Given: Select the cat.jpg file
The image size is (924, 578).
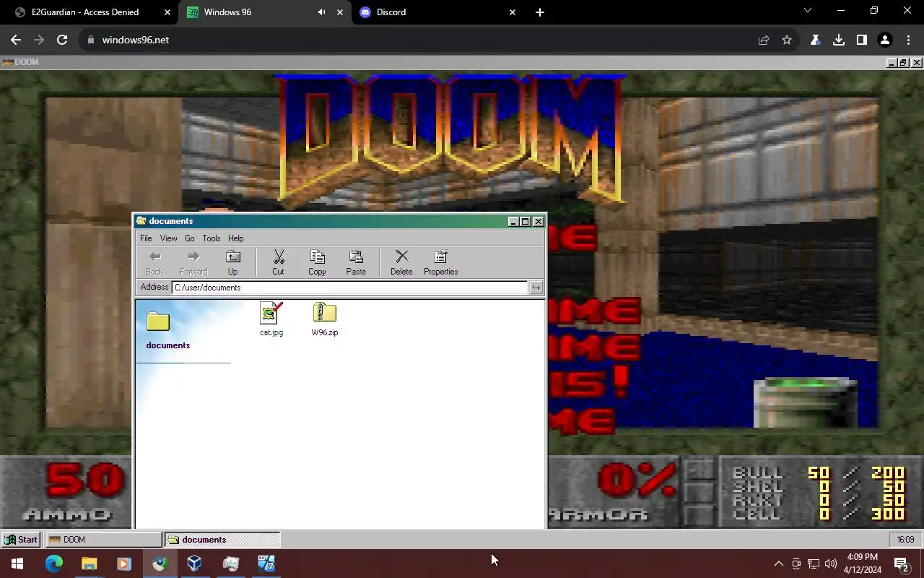Looking at the screenshot, I should 271,319.
